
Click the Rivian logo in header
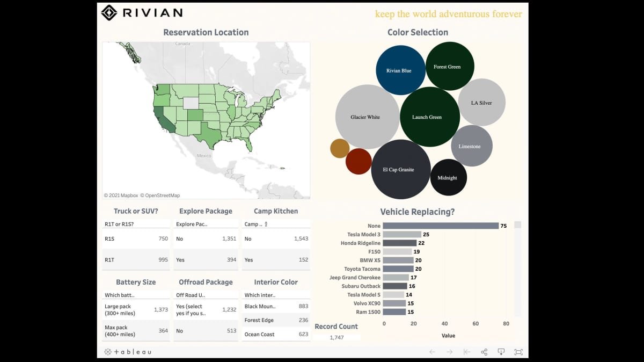pos(142,12)
